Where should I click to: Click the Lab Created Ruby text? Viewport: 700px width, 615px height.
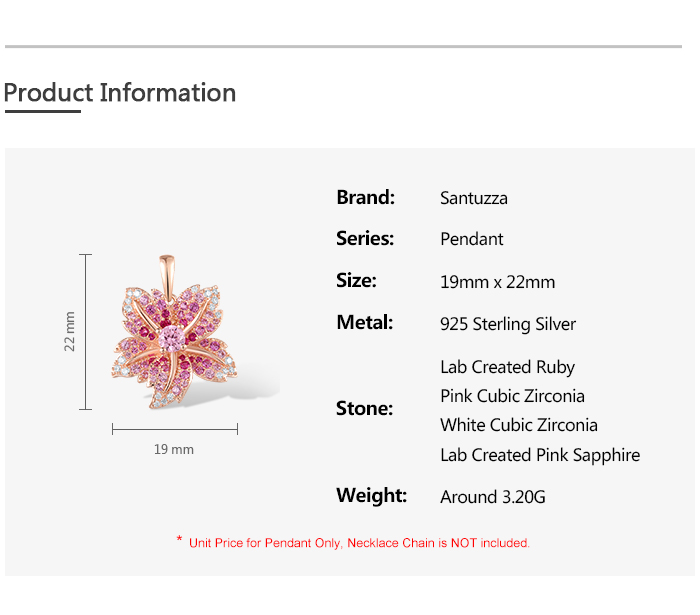tap(508, 367)
